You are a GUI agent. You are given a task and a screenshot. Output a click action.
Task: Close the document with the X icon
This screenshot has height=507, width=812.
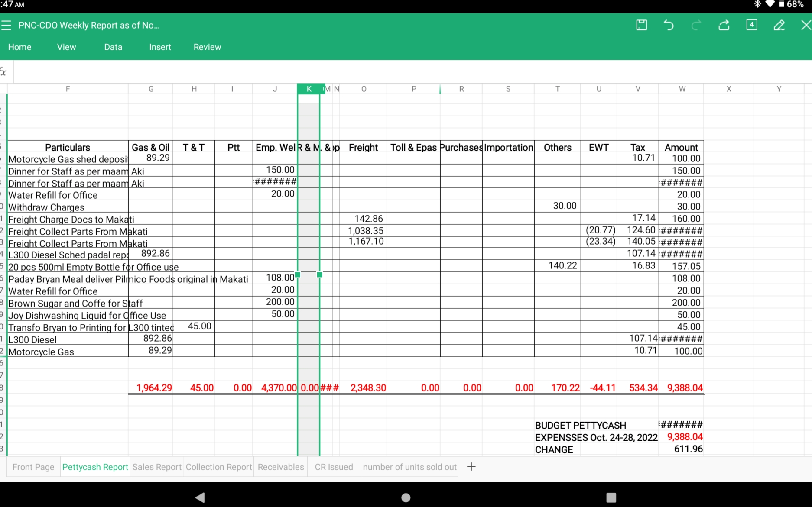[806, 25]
